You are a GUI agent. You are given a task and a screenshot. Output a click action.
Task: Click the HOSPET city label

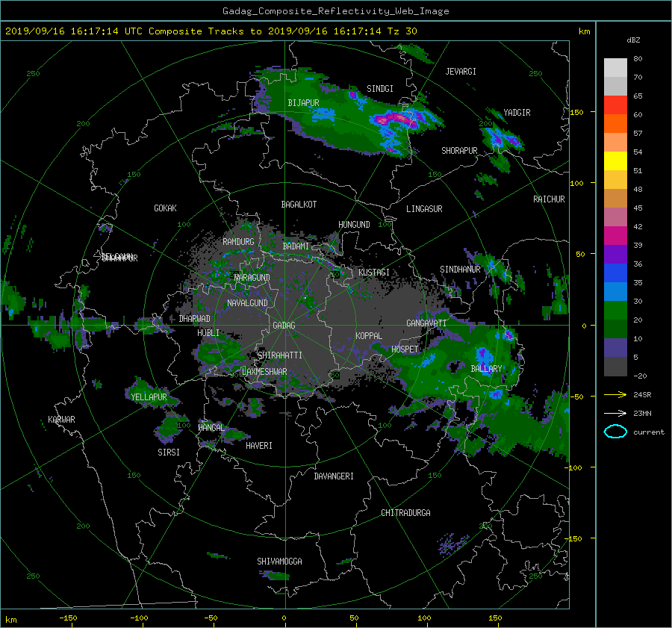click(405, 349)
